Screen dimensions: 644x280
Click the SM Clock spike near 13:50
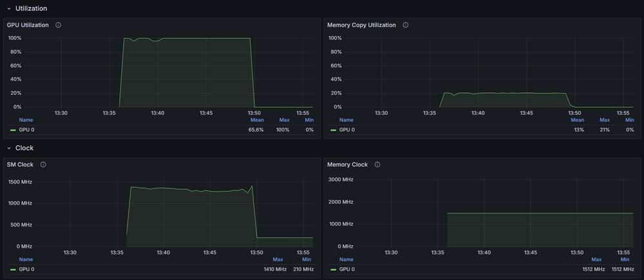[x=252, y=186]
